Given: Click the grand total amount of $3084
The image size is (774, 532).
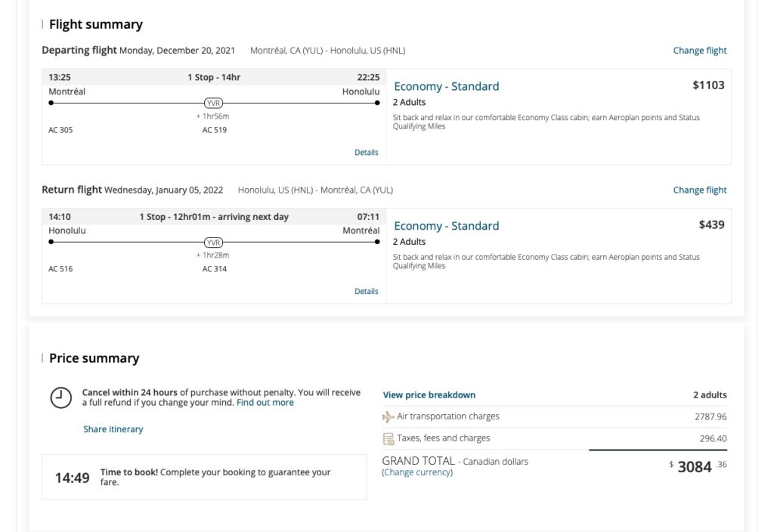Looking at the screenshot, I should (695, 467).
